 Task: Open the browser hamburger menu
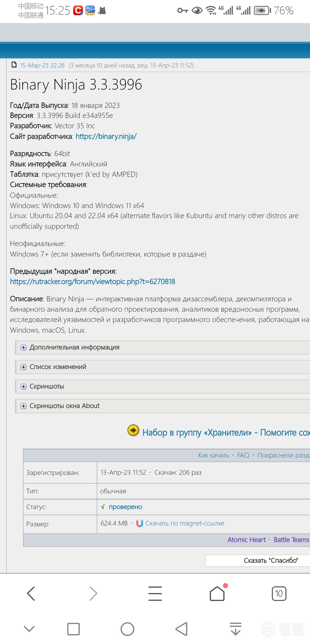[155, 593]
